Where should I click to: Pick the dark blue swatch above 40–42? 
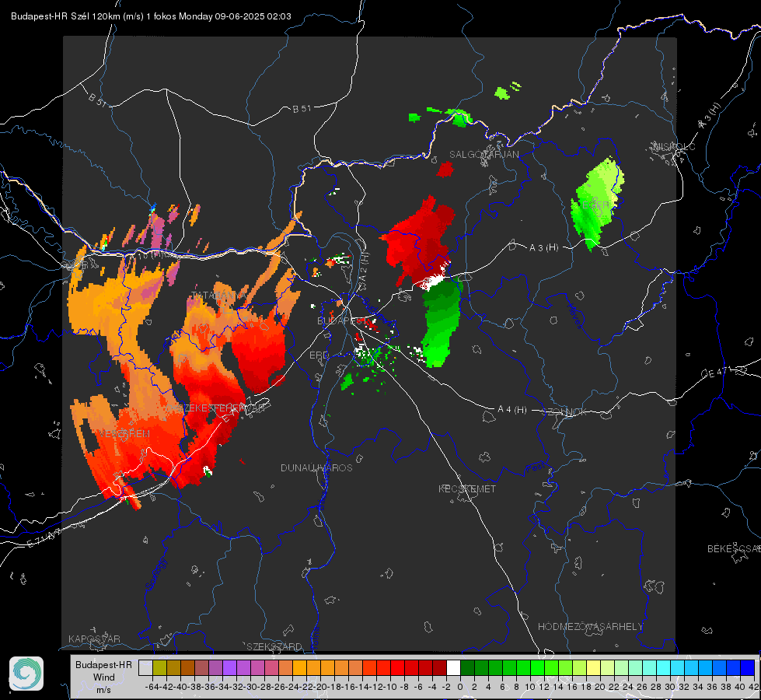(x=747, y=667)
